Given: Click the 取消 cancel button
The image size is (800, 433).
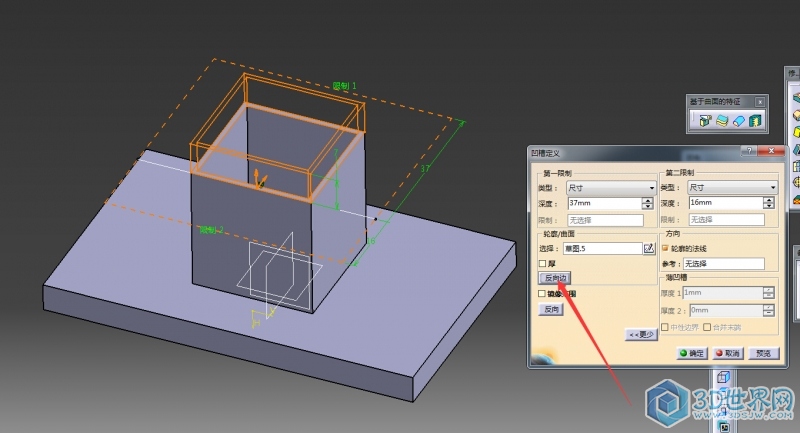Looking at the screenshot, I should coord(728,353).
